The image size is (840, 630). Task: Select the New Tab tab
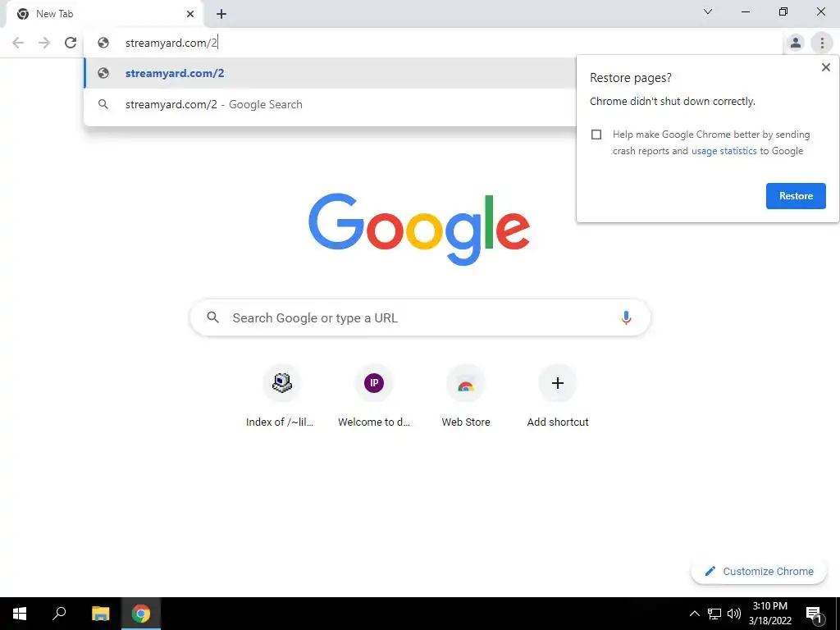pyautogui.click(x=104, y=14)
